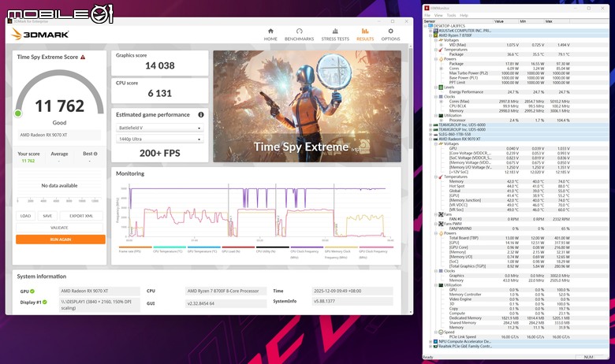
Task: Expand the ASUSTeK COMPUTER INC. node
Action: [430, 31]
